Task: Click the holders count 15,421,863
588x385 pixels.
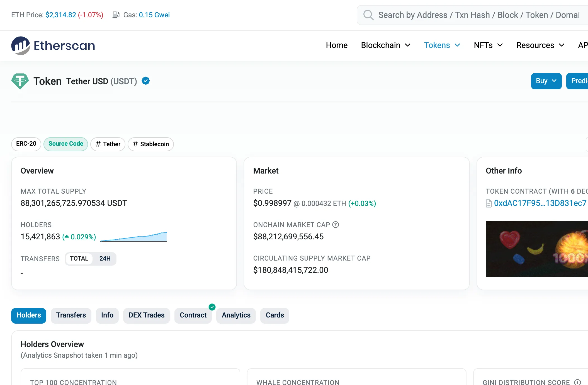Action: coord(40,237)
